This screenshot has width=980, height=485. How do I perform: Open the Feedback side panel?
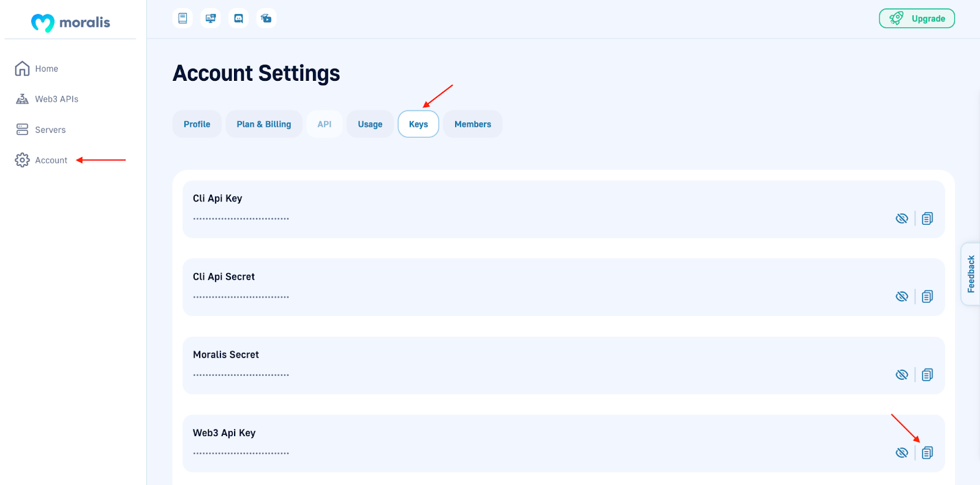pyautogui.click(x=971, y=274)
